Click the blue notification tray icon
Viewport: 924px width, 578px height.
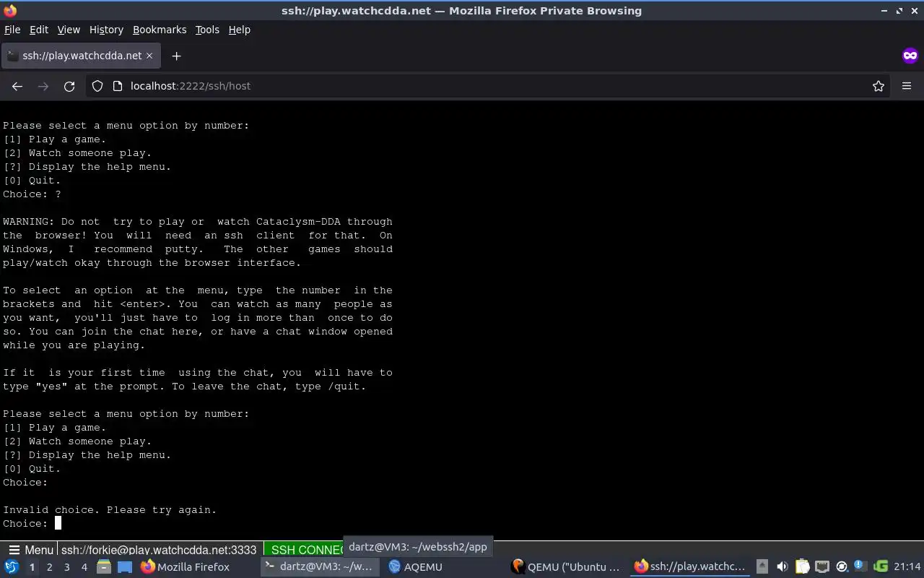pos(860,567)
